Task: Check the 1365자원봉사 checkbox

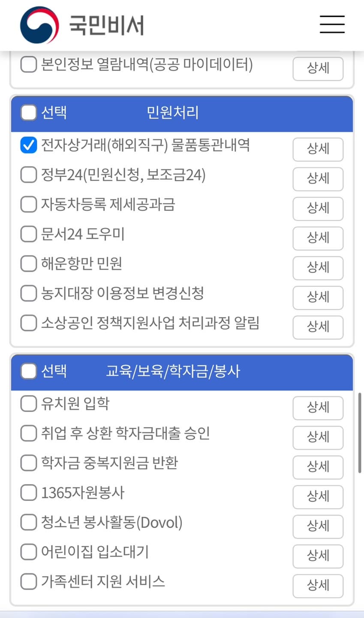Action: (28, 493)
